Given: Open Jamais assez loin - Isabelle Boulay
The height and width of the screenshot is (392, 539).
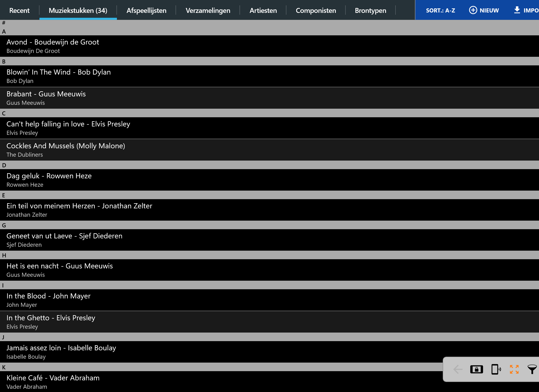Looking at the screenshot, I should point(269,352).
